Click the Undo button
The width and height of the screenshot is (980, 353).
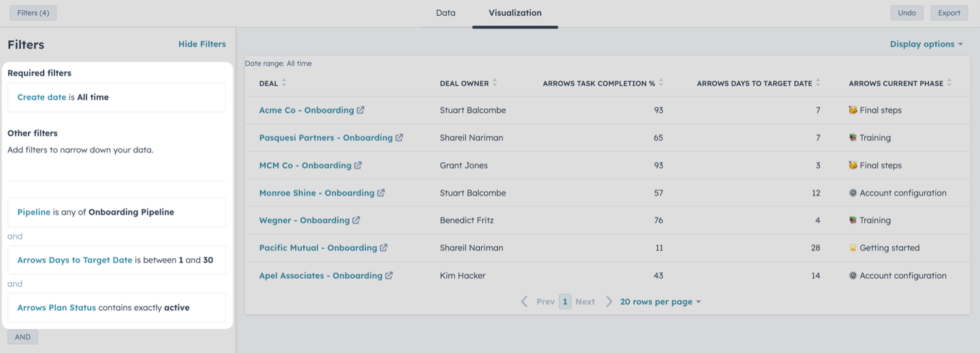coord(907,13)
